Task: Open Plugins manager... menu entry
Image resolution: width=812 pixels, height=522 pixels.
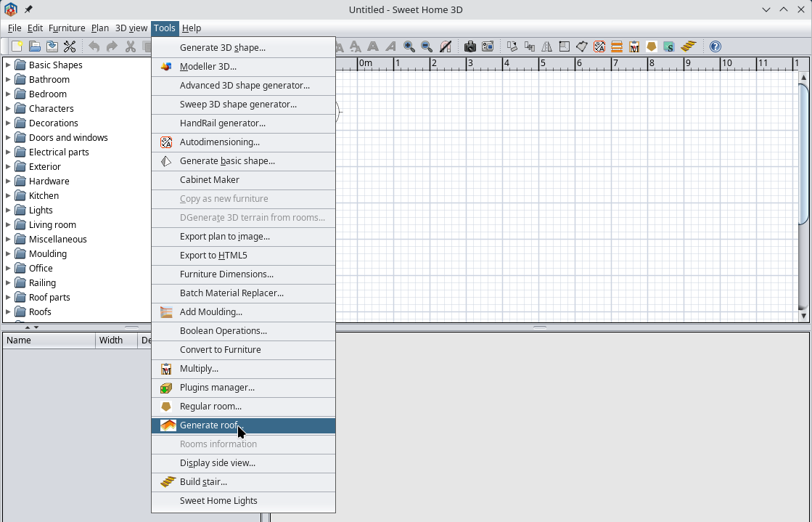Action: pos(243,387)
